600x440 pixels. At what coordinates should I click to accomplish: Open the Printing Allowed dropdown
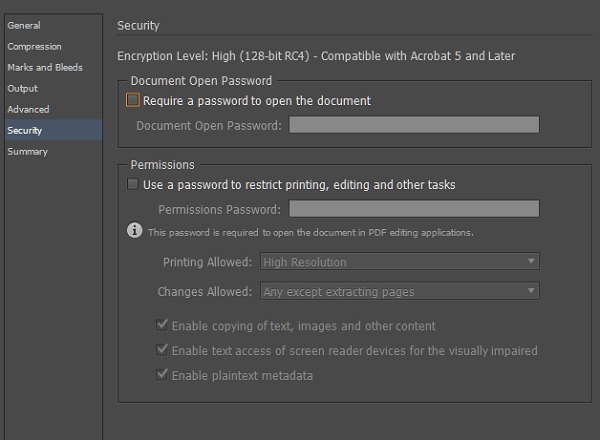click(x=399, y=262)
